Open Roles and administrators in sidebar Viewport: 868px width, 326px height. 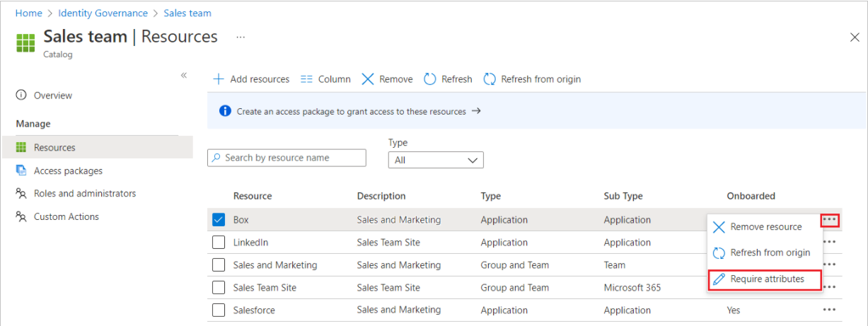point(84,193)
